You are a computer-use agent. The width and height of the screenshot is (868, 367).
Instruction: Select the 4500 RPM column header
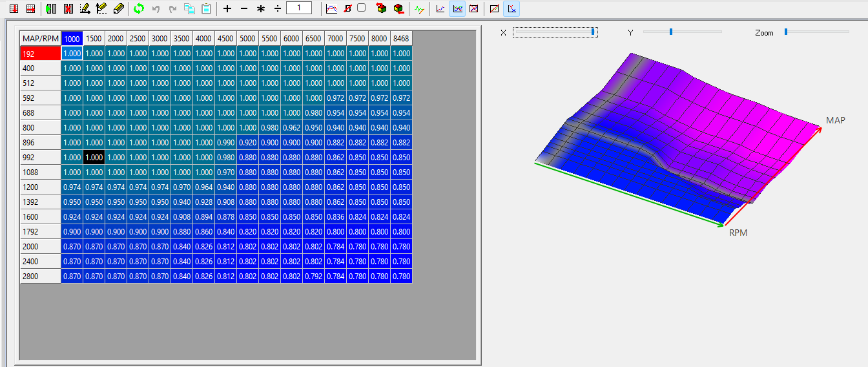point(225,38)
